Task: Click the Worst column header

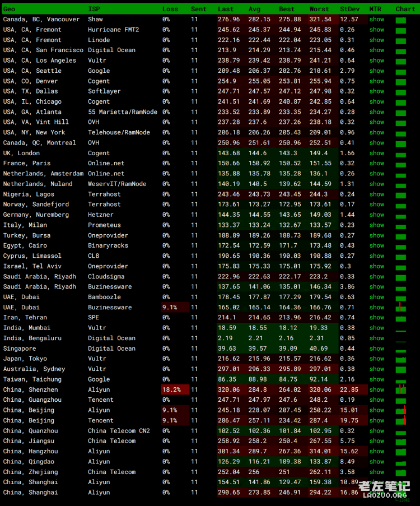Action: (x=319, y=9)
